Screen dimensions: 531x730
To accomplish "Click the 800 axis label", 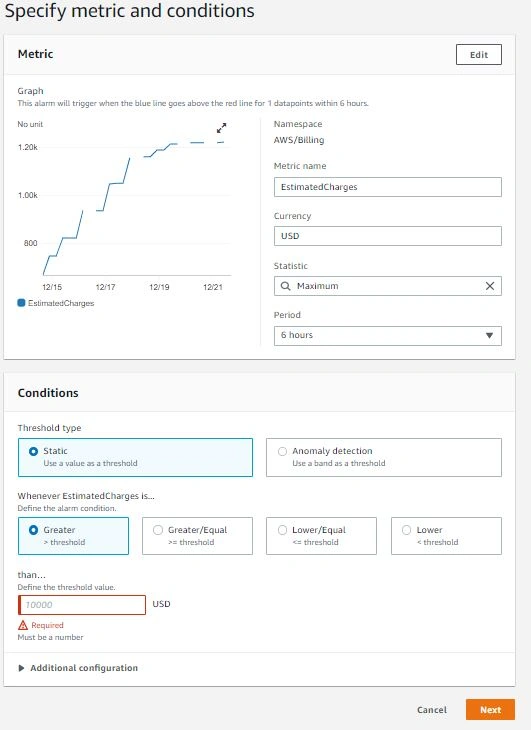I will click(x=30, y=243).
